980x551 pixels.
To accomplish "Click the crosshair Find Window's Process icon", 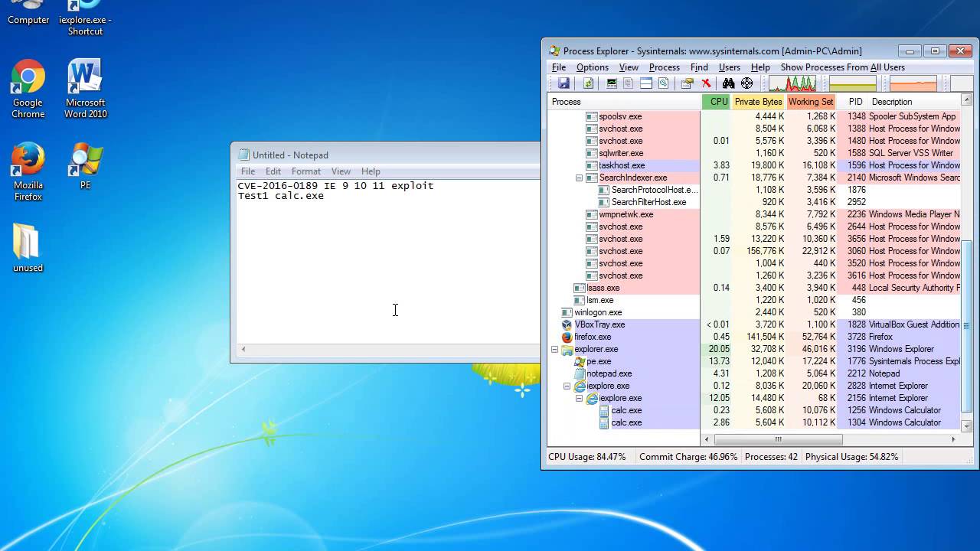I will (x=747, y=83).
